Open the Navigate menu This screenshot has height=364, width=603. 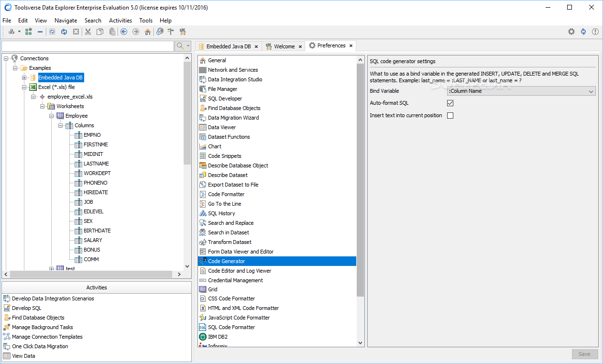coord(66,21)
